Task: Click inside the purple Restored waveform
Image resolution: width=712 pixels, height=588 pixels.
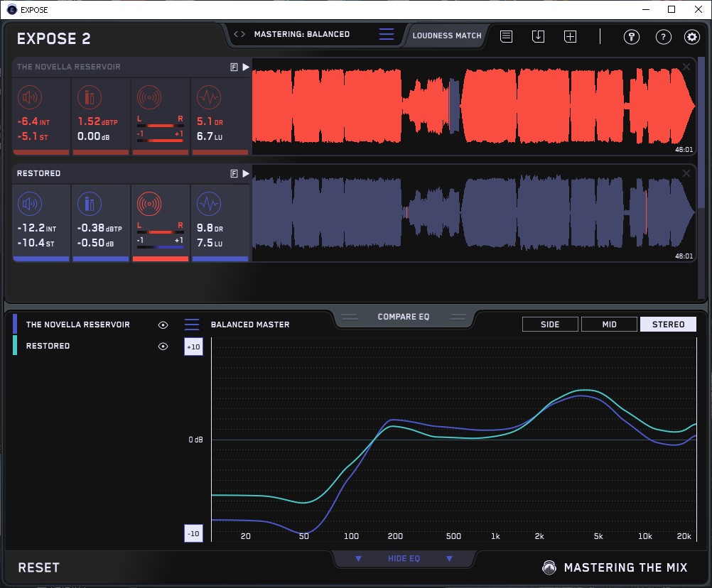Action: (x=474, y=213)
